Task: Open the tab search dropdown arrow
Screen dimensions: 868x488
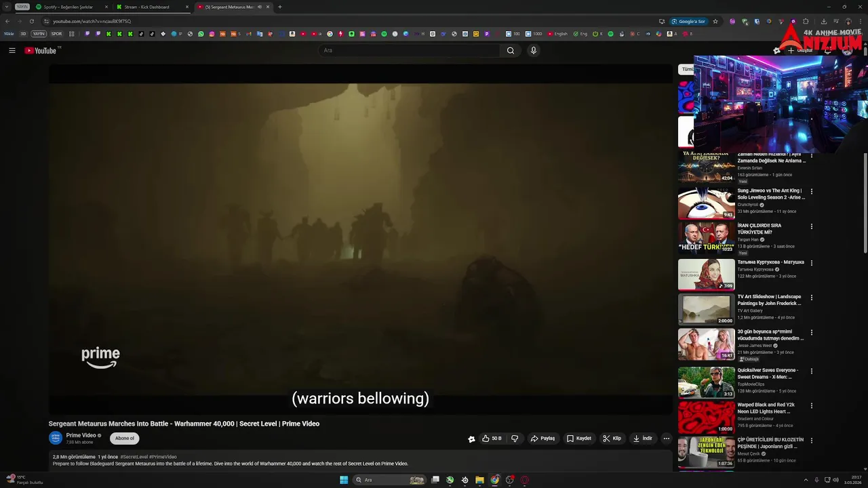Action: pyautogui.click(x=7, y=7)
